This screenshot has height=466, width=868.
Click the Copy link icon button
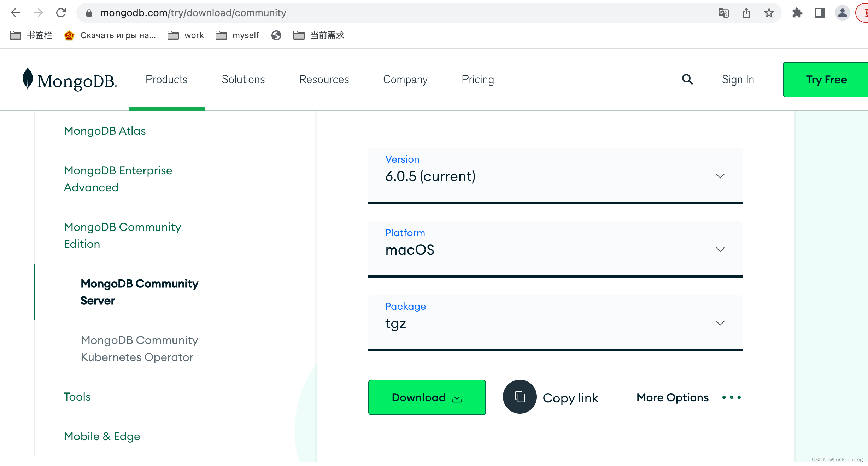[520, 397]
